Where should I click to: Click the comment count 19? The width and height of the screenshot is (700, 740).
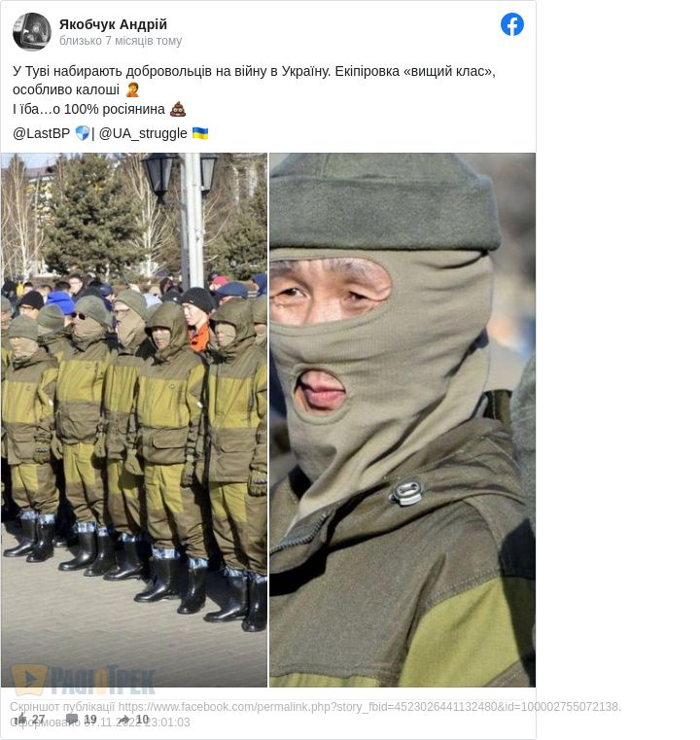pos(90,720)
